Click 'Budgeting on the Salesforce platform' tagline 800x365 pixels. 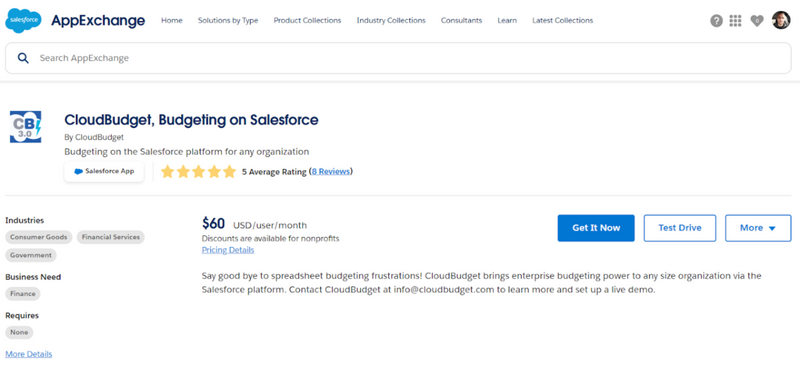coord(187,152)
